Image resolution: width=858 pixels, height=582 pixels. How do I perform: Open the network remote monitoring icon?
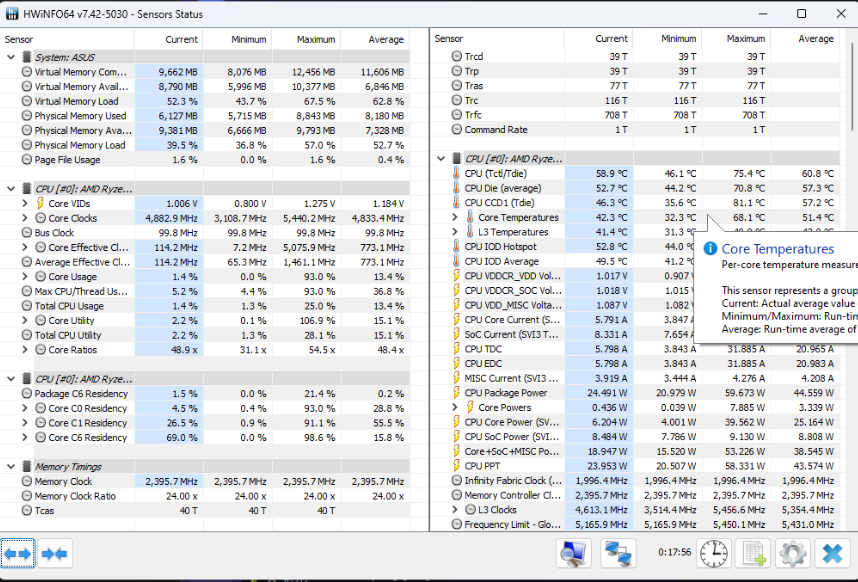(618, 553)
